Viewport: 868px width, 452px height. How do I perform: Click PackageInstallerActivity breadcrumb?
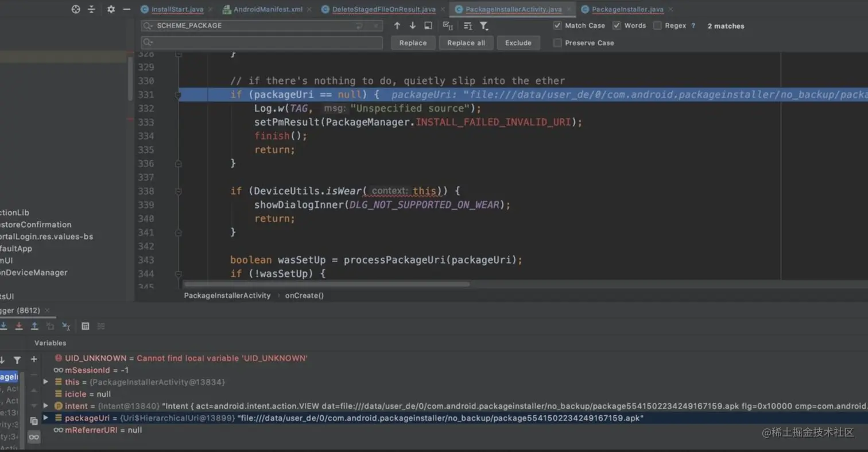pos(227,296)
